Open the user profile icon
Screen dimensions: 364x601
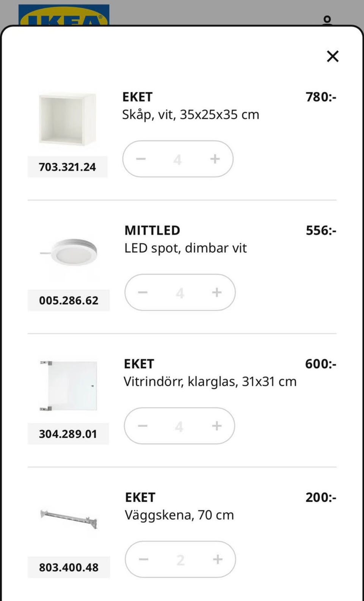pos(327,20)
